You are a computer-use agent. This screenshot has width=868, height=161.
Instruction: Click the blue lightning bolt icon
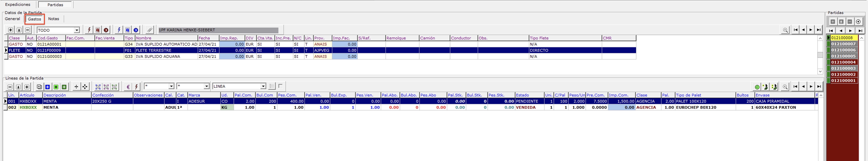tap(119, 30)
